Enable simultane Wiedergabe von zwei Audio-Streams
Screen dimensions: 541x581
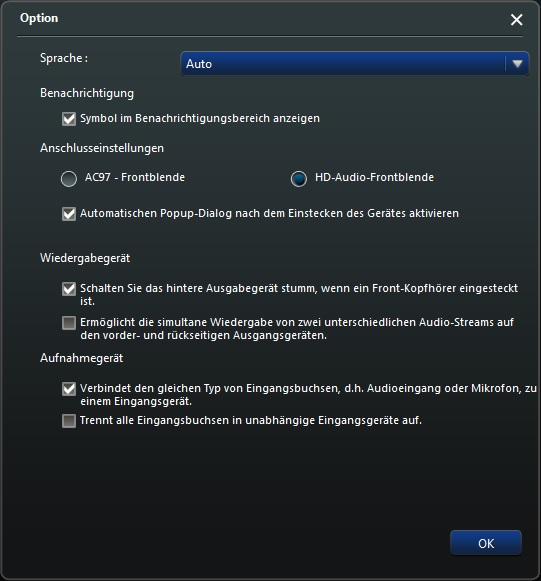pos(69,323)
